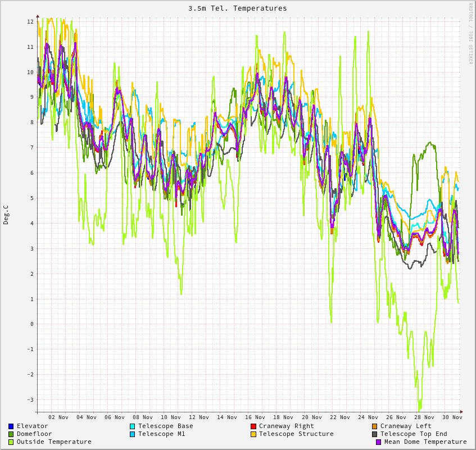Click the 3.5m Tel. Temperatures chart title
This screenshot has width=476, height=450.
237,8
